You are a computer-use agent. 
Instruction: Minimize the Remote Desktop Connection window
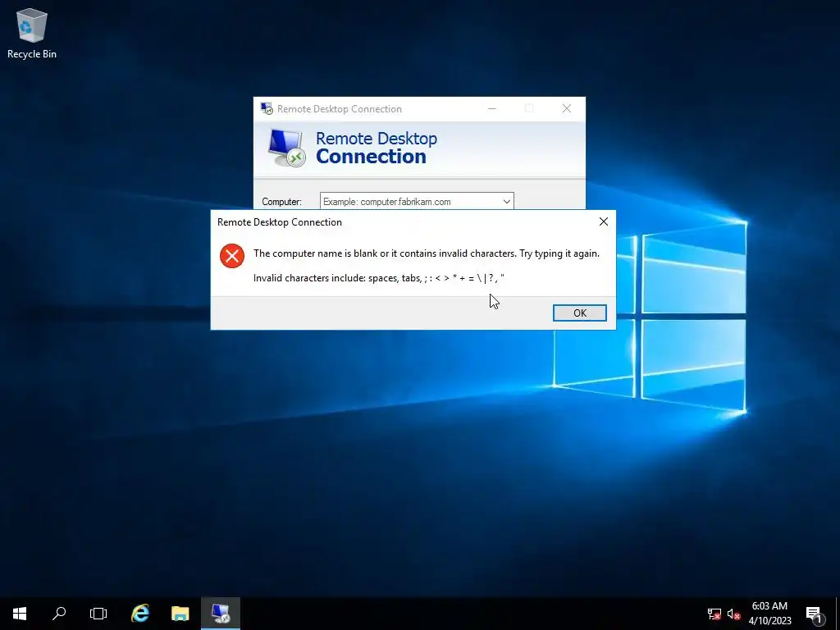(x=492, y=109)
